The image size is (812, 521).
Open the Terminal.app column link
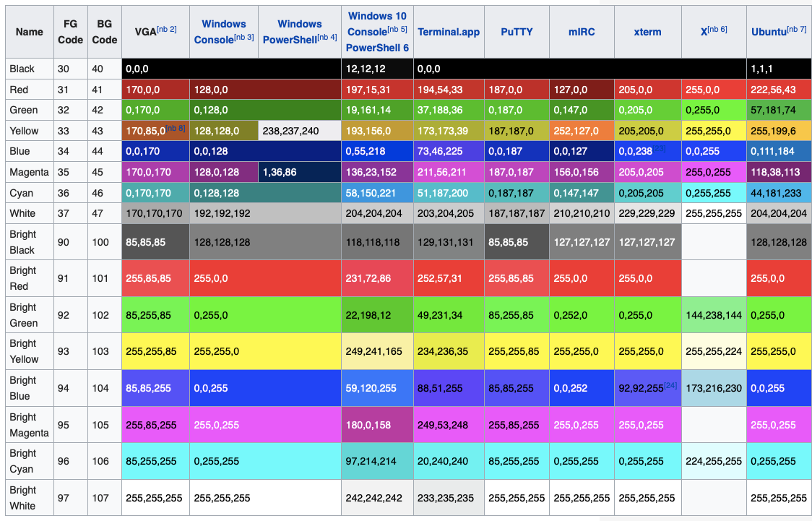pos(449,32)
